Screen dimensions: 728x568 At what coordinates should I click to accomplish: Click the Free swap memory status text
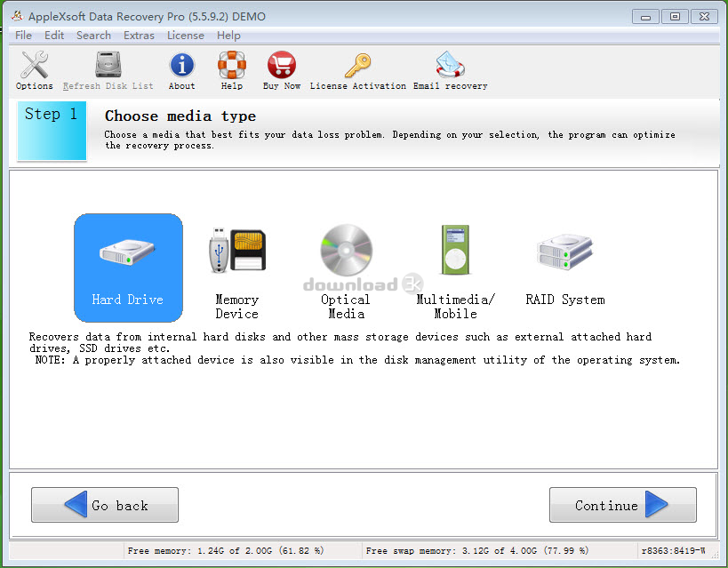pyautogui.click(x=476, y=551)
